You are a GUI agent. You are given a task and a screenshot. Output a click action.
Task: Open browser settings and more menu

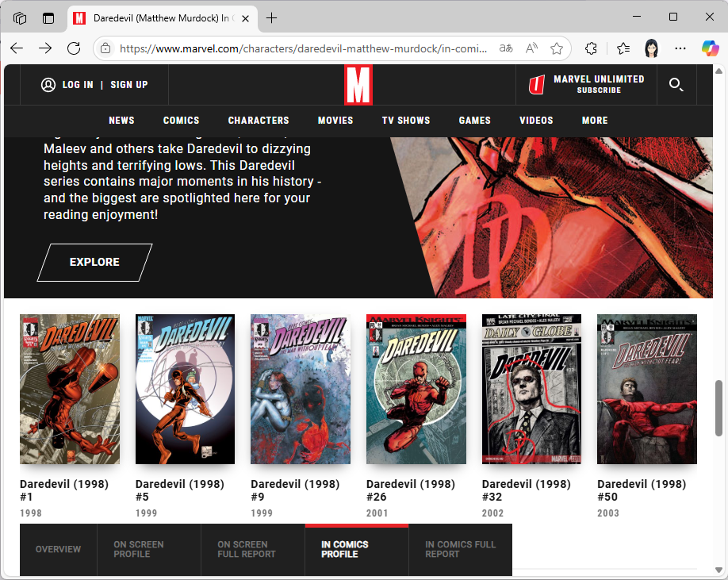pyautogui.click(x=680, y=48)
